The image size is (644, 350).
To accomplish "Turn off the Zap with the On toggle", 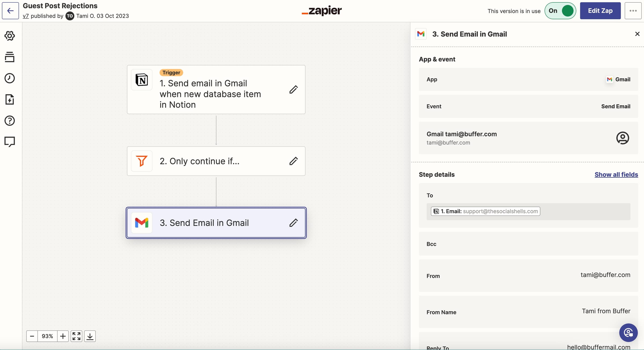I will (560, 11).
